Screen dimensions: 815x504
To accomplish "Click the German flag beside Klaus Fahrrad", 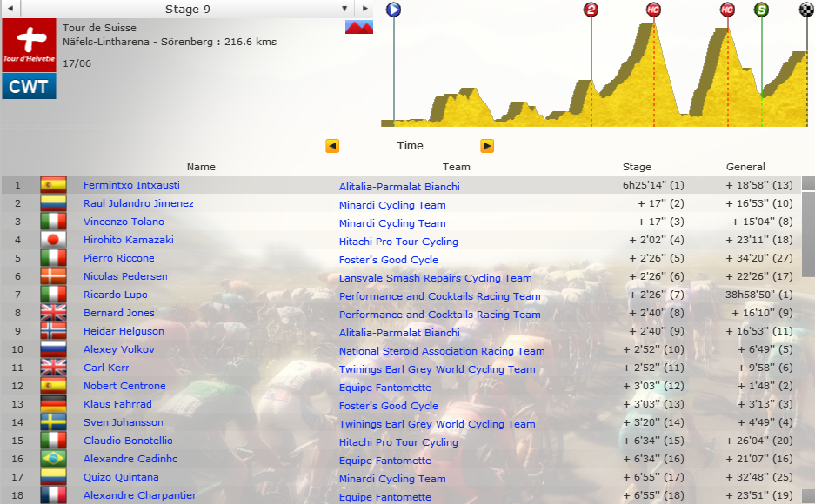I will [54, 404].
